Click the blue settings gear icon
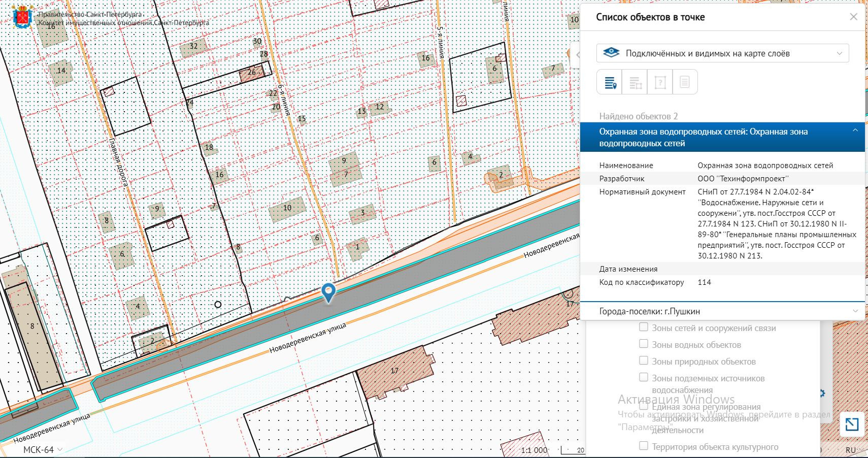Image resolution: width=868 pixels, height=458 pixels. pos(822,393)
